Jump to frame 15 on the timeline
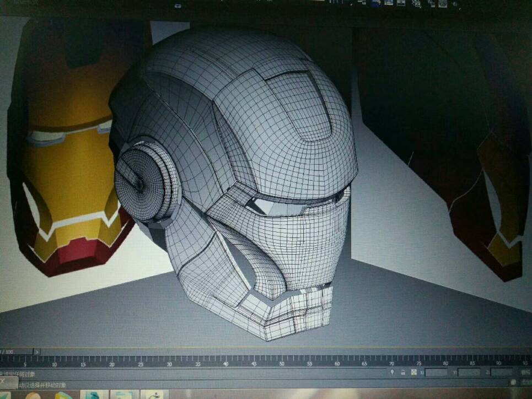532x399 pixels. 83,364
